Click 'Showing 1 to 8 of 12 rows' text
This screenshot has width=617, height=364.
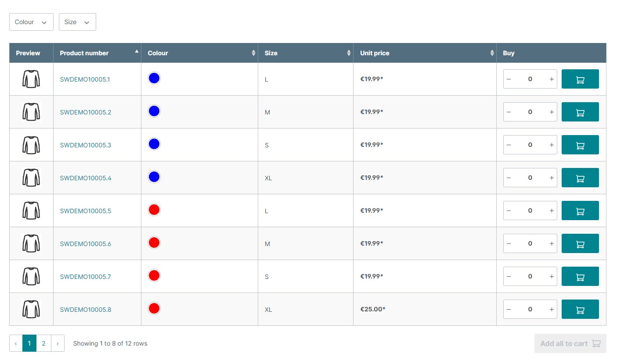point(110,343)
